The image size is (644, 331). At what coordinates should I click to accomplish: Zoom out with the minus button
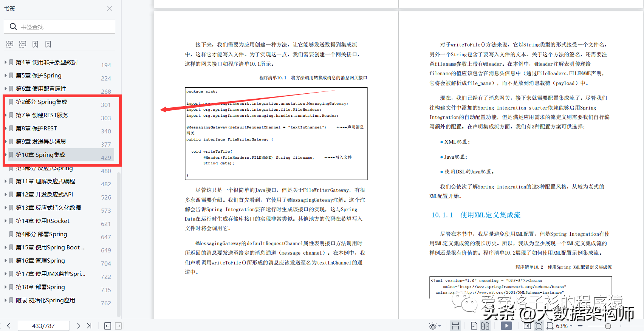(x=580, y=326)
